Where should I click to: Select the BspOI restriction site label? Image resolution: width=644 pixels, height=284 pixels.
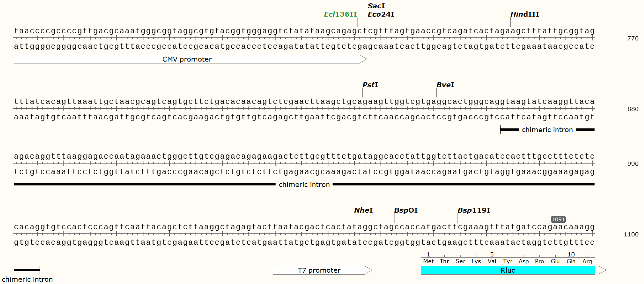pyautogui.click(x=406, y=210)
